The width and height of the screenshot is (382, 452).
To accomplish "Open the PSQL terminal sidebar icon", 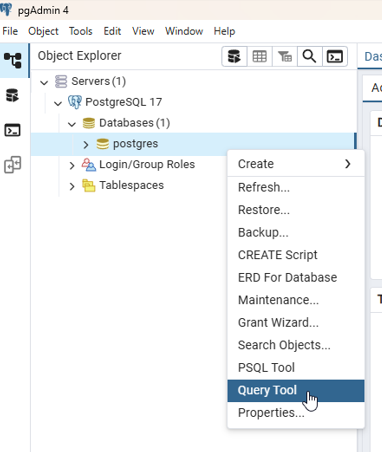I will click(x=13, y=130).
